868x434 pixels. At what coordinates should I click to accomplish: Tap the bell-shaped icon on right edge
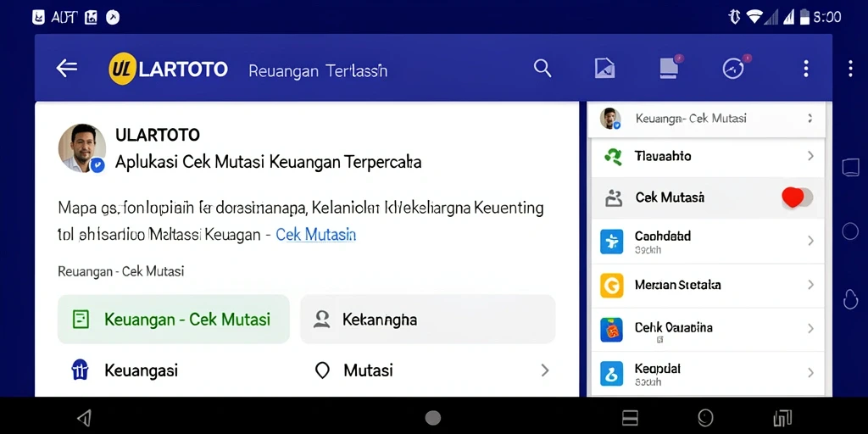pyautogui.click(x=849, y=299)
